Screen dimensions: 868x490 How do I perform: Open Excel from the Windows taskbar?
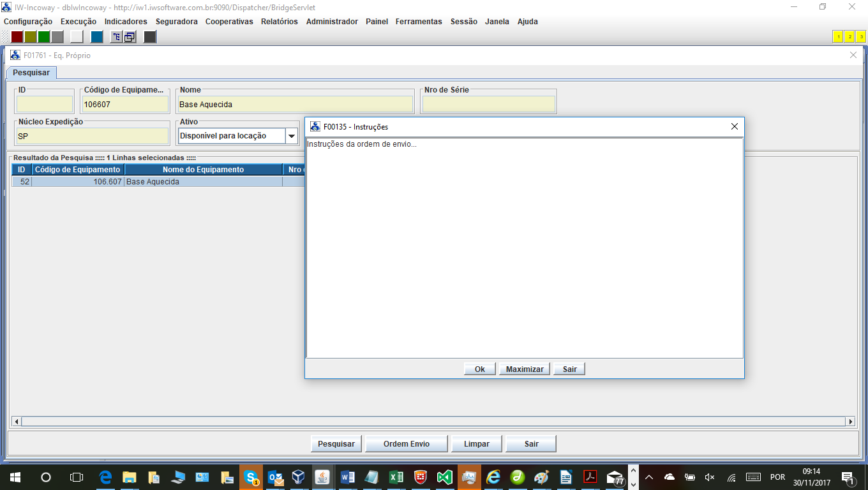click(396, 477)
